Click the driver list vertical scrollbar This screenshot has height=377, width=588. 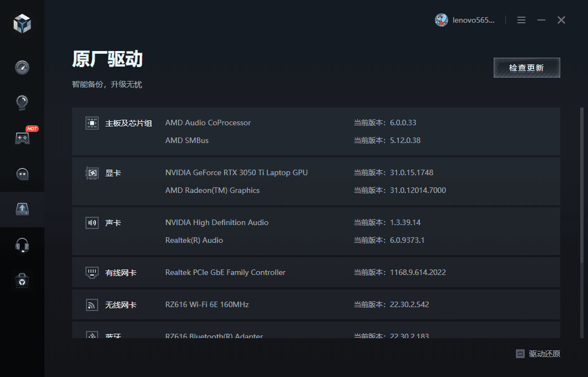click(582, 223)
